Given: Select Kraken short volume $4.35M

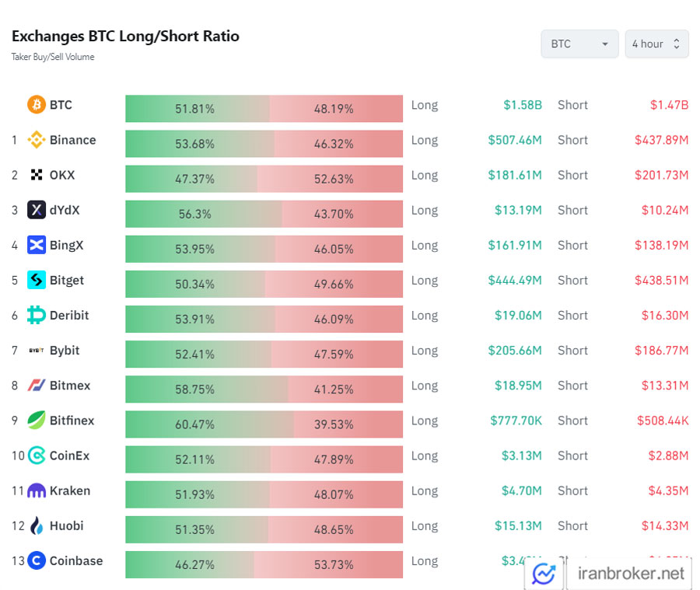Looking at the screenshot, I should click(668, 491).
